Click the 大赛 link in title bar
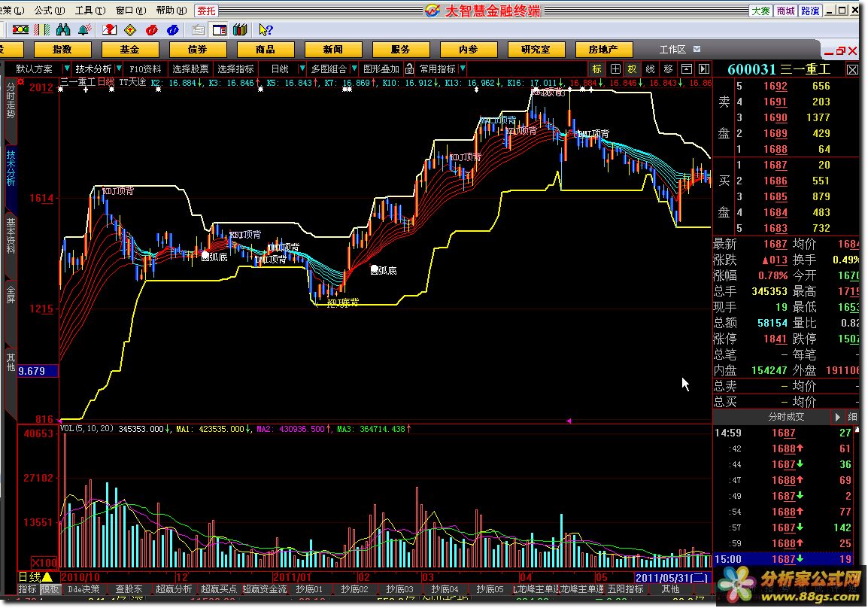Viewport: 868px width, 608px height. 761,11
